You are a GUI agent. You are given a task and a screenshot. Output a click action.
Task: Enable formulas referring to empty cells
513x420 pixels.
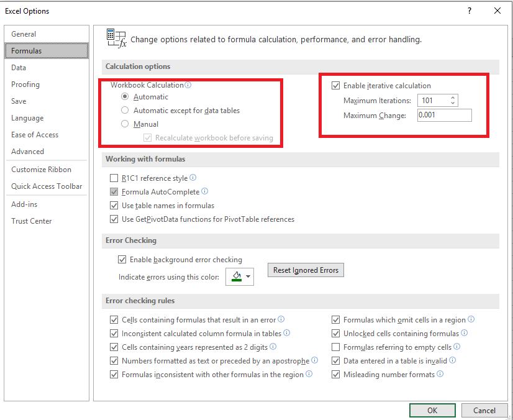tap(335, 347)
